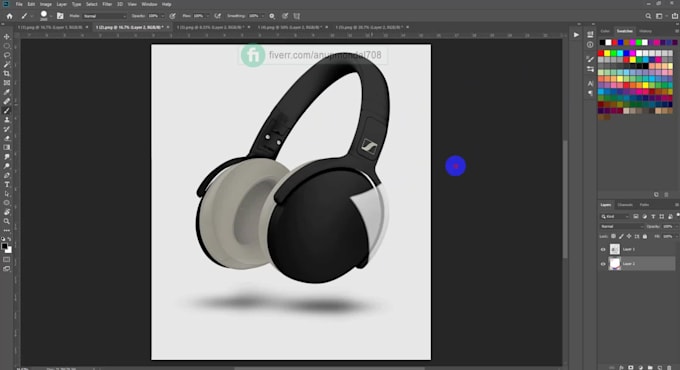The width and height of the screenshot is (680, 370).
Task: Switch to the Channels tab
Action: pos(625,205)
